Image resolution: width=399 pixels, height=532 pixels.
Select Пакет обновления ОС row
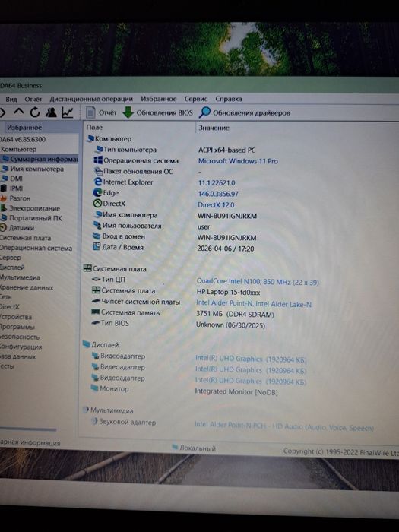(x=147, y=171)
